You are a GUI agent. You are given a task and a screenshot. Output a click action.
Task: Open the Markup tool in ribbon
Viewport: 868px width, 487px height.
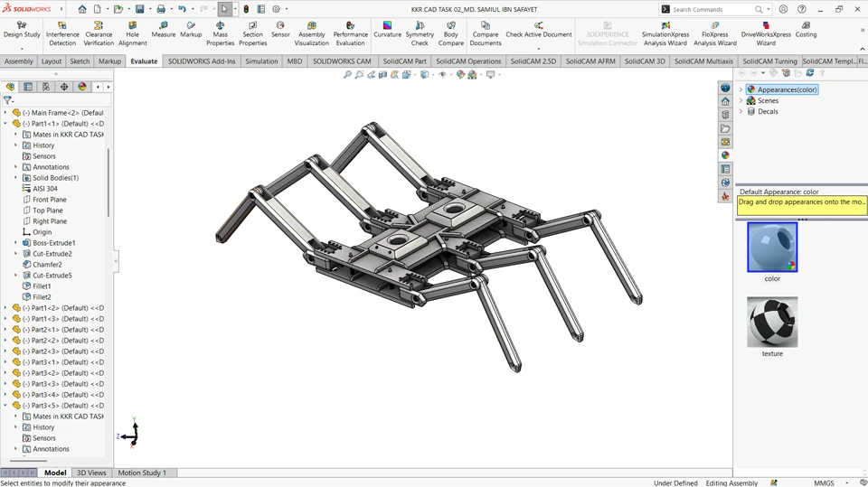coord(191,30)
